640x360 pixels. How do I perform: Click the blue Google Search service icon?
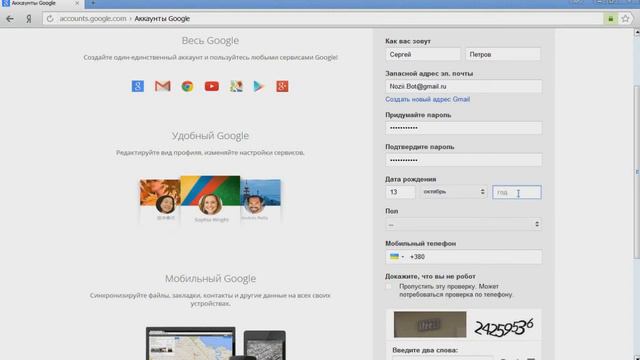pos(138,86)
